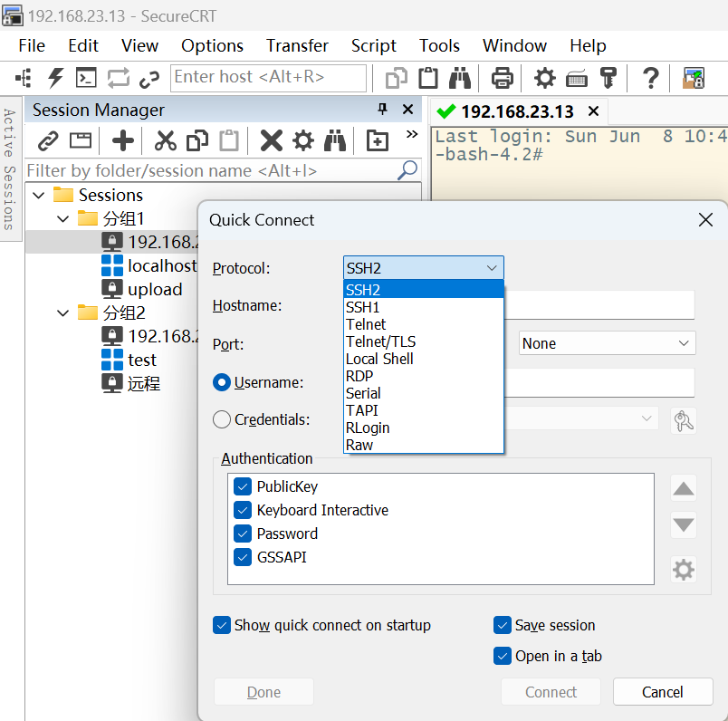Uncheck the Password authentication checkbox
The image size is (728, 721).
(x=243, y=534)
